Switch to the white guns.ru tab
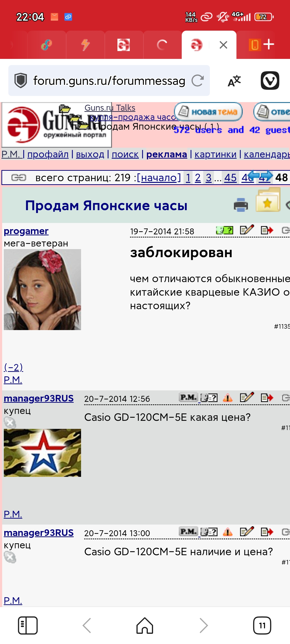This screenshot has width=290, height=644. pos(124,45)
